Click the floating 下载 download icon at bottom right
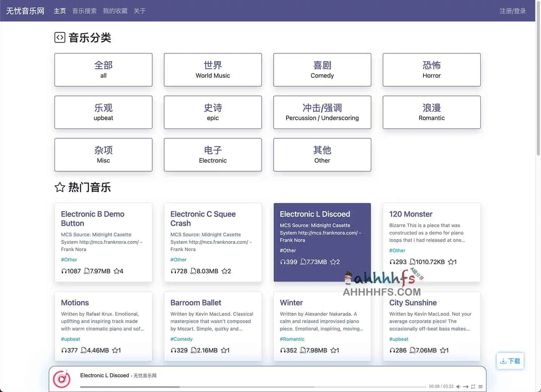The height and width of the screenshot is (392, 541). click(510, 361)
